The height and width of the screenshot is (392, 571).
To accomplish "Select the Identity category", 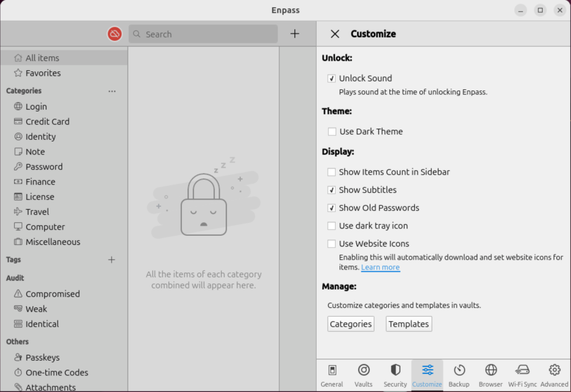I will point(40,137).
